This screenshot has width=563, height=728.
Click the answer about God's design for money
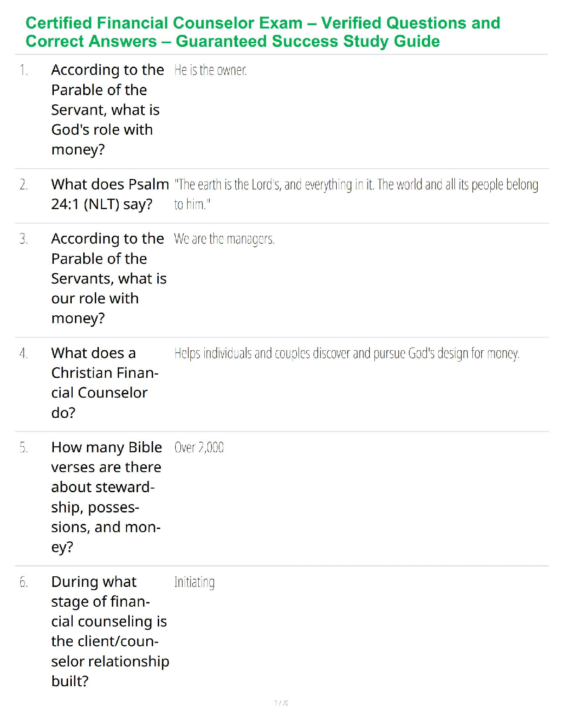pos(347,353)
